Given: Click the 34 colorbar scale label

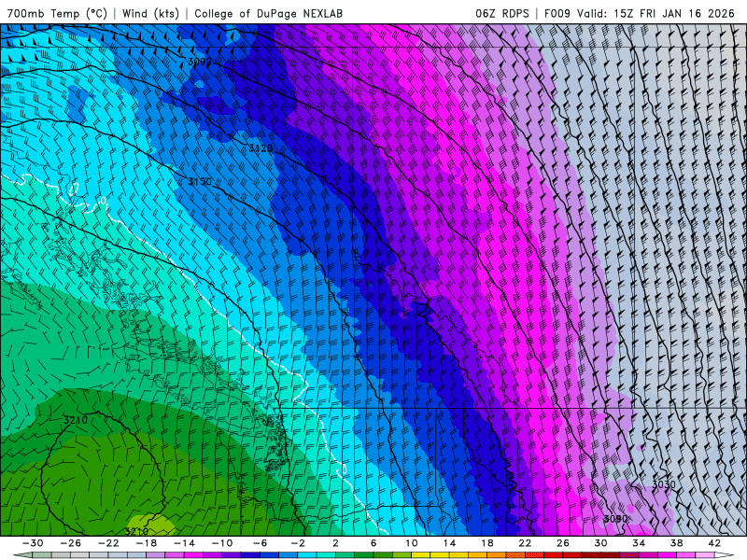Looking at the screenshot, I should [639, 543].
